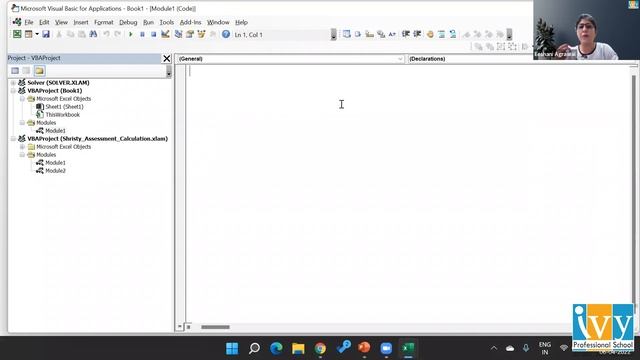This screenshot has height=360, width=640.
Task: Click the Full Module View button
Action: click(188, 327)
